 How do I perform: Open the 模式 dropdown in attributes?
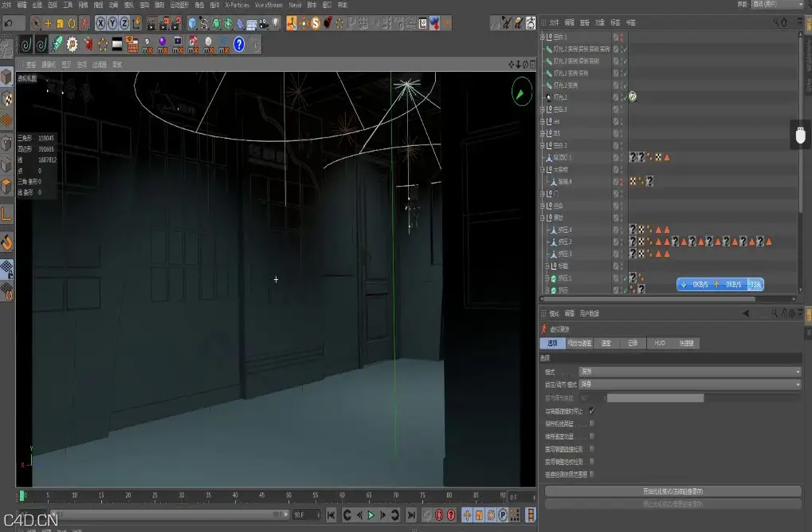pyautogui.click(x=690, y=372)
